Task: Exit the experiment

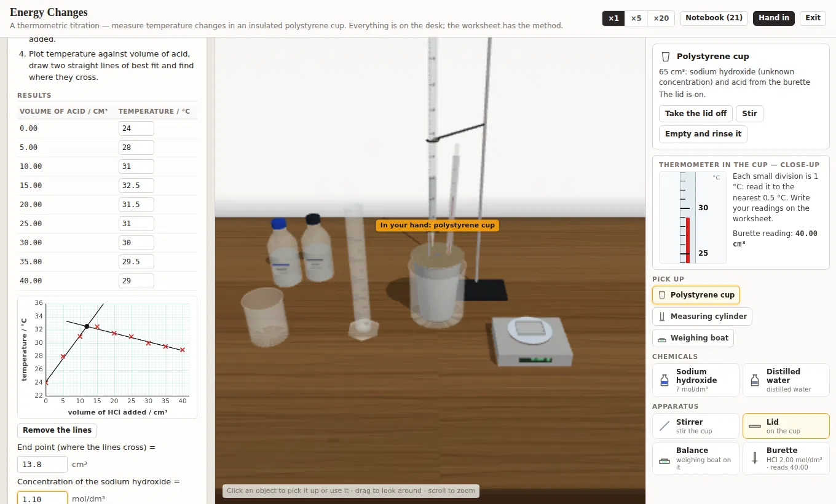Action: pos(813,18)
